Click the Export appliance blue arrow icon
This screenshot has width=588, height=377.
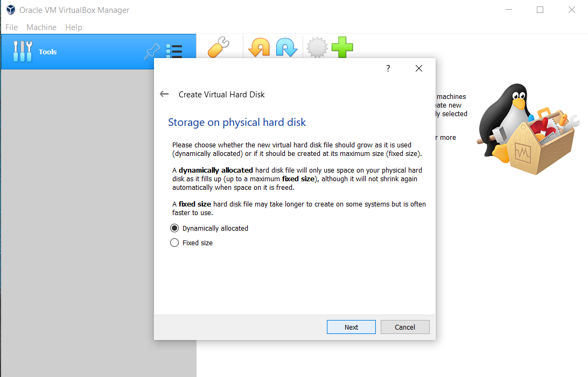pos(286,47)
